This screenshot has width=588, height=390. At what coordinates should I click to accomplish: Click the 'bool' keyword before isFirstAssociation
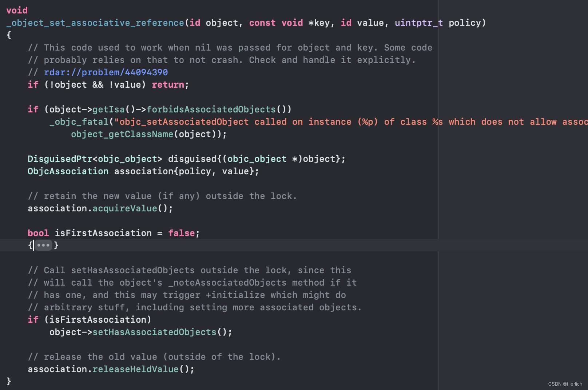click(x=38, y=233)
